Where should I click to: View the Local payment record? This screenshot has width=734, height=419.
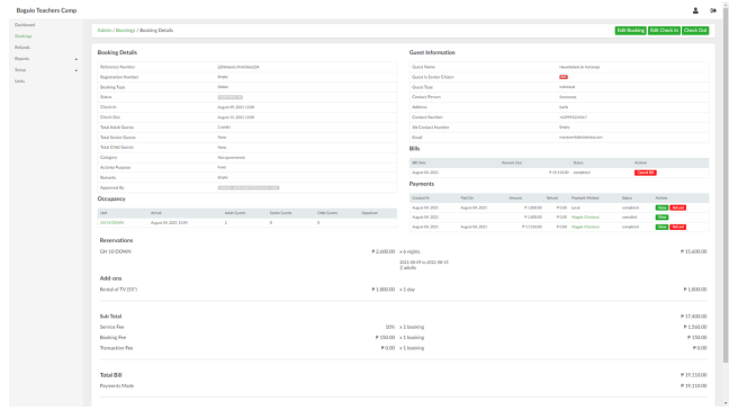tap(661, 207)
